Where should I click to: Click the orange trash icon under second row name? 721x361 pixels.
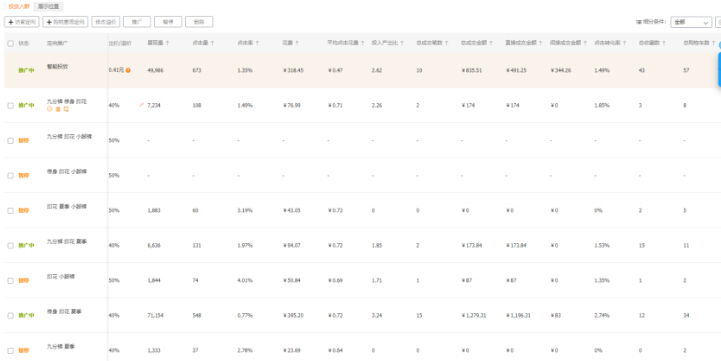58,109
